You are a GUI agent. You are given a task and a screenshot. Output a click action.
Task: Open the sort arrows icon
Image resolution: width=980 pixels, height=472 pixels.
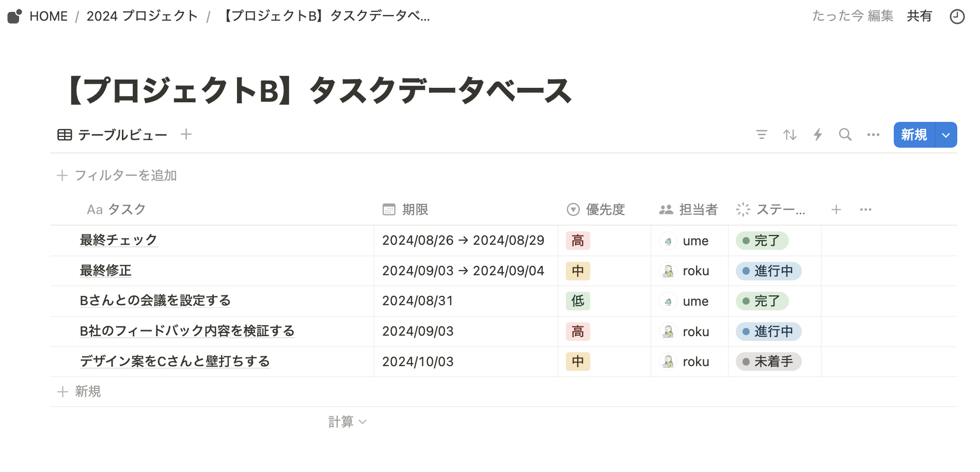click(x=789, y=135)
